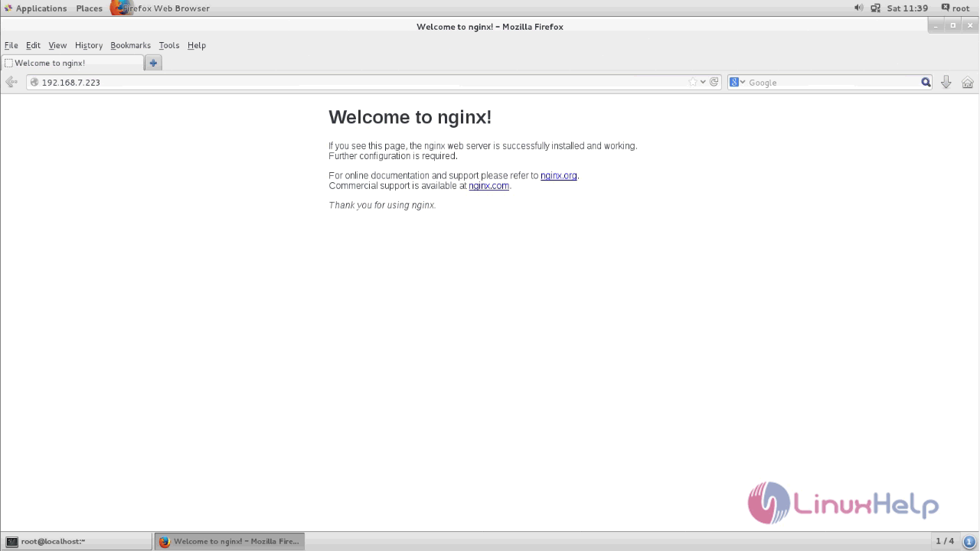Image resolution: width=980 pixels, height=551 pixels.
Task: Close the Firefox window
Action: 970,25
